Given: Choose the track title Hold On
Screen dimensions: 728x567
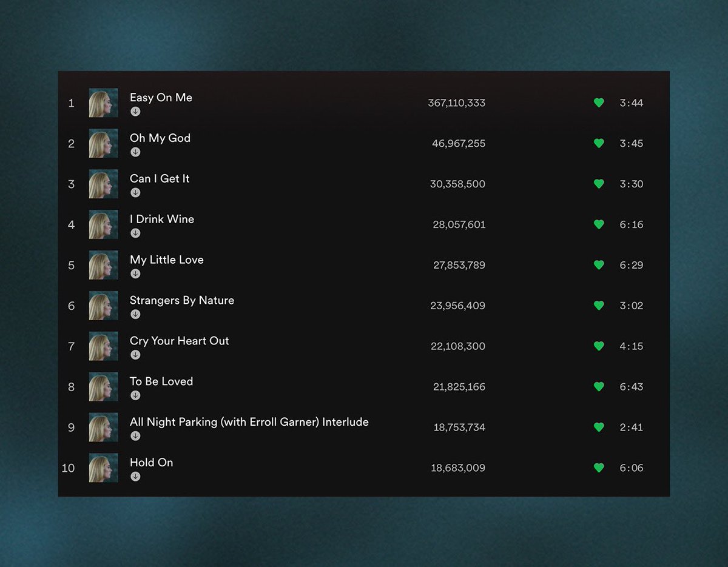Looking at the screenshot, I should (x=152, y=463).
